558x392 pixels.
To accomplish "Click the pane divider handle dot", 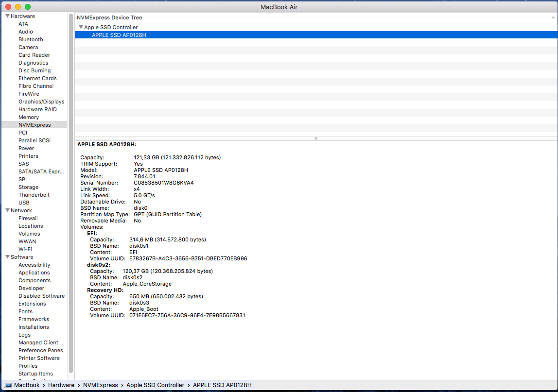I will coord(315,138).
